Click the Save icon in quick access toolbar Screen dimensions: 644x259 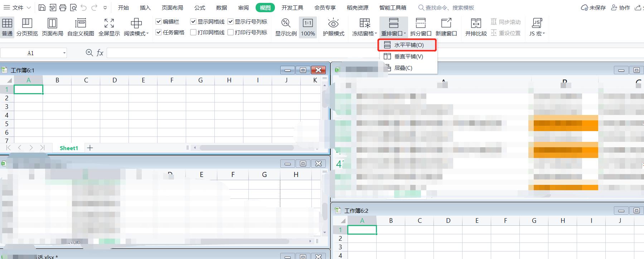[x=42, y=8]
